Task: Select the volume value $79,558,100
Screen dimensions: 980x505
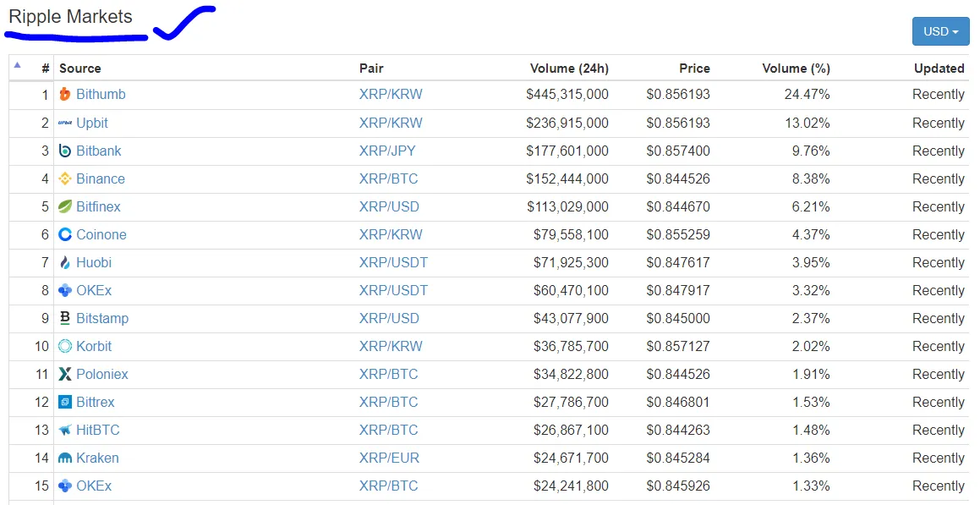Action: coord(572,234)
